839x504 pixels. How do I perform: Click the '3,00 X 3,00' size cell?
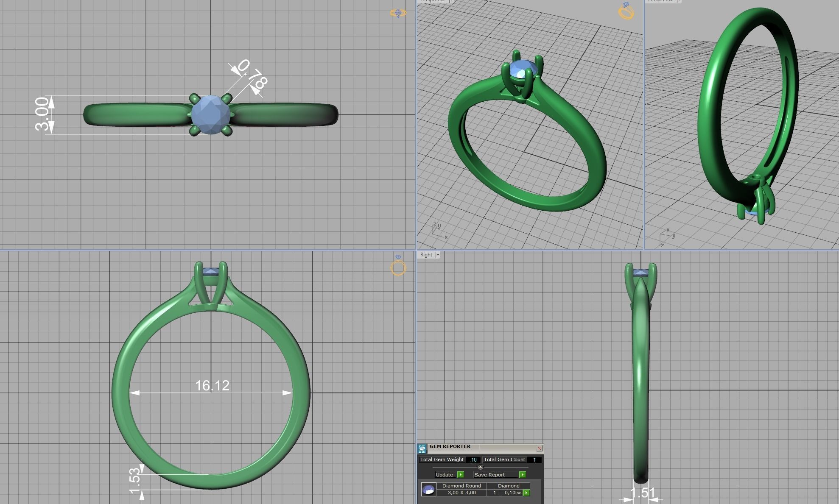pyautogui.click(x=461, y=493)
